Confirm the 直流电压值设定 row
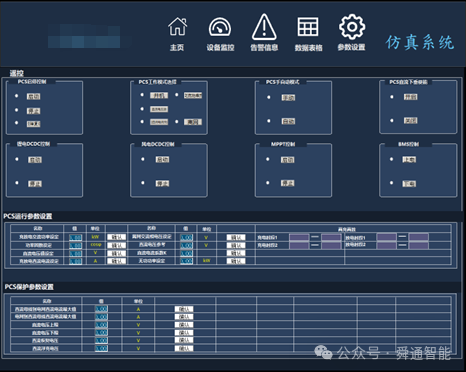Screen dimensions: 466x372 [x=116, y=253]
